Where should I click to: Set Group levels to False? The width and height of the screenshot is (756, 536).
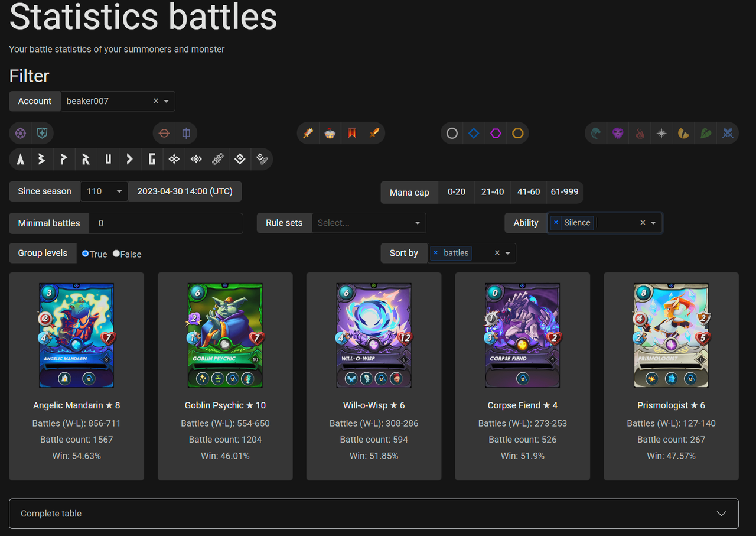tap(116, 254)
